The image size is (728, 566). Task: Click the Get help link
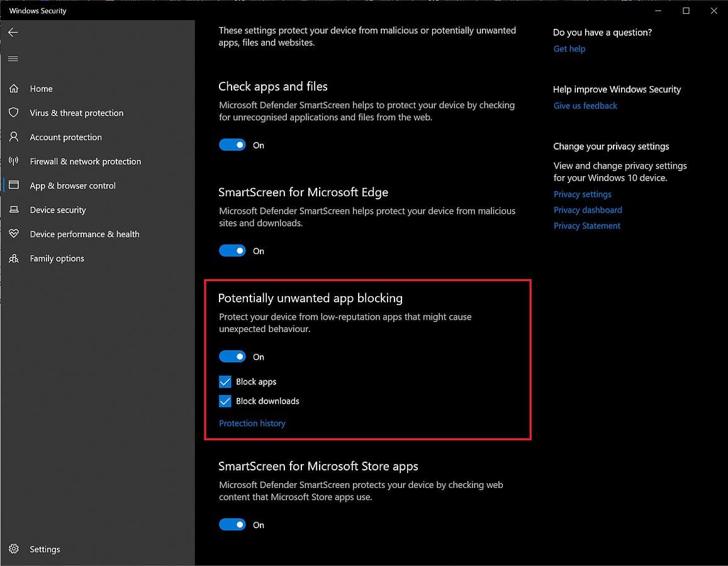pos(569,49)
